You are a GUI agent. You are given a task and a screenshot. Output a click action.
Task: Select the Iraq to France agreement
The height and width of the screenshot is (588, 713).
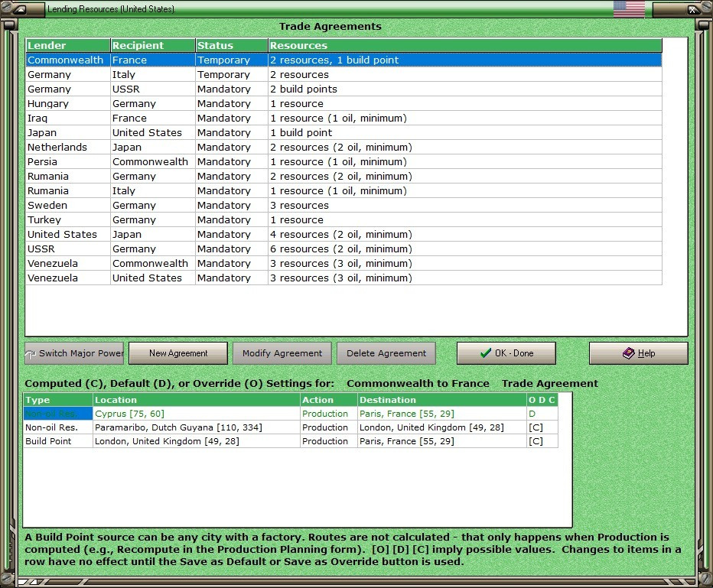pyautogui.click(x=343, y=119)
